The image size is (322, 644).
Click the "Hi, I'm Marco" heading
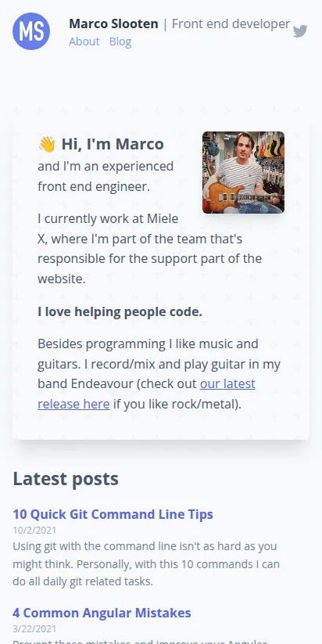pos(113,144)
